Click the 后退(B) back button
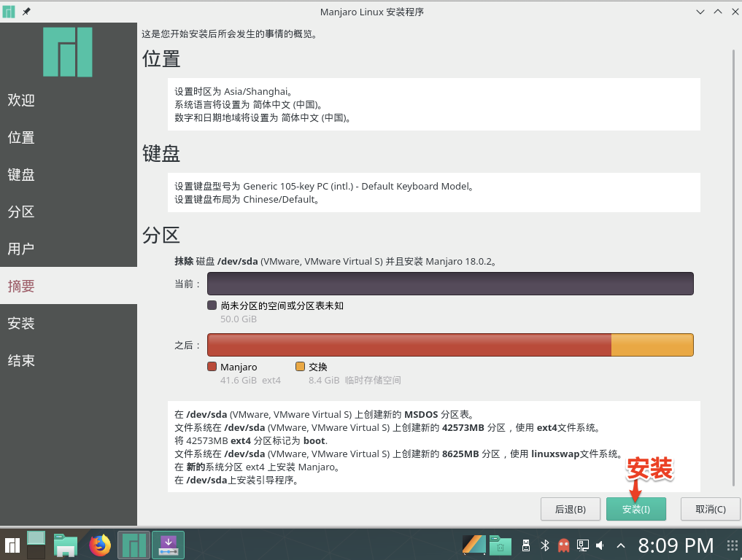Image resolution: width=742 pixels, height=560 pixels. 571,509
